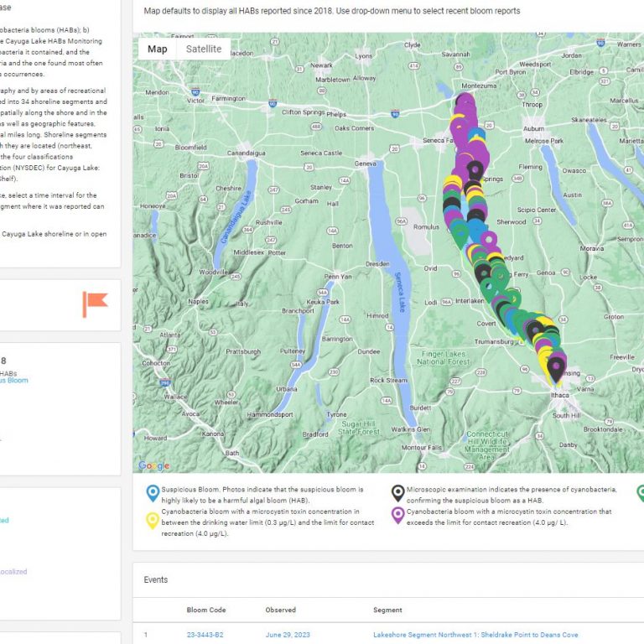The image size is (644, 644).
Task: Click the Google logo on the map
Action: (153, 465)
